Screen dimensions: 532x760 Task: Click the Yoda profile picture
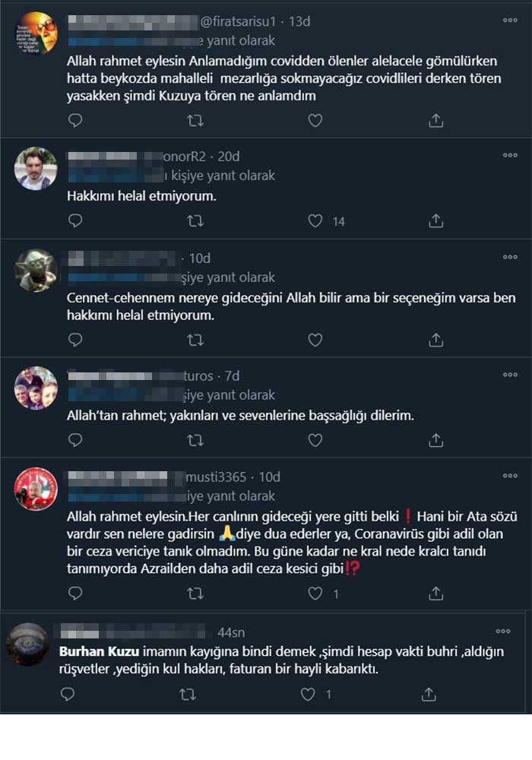tap(36, 271)
